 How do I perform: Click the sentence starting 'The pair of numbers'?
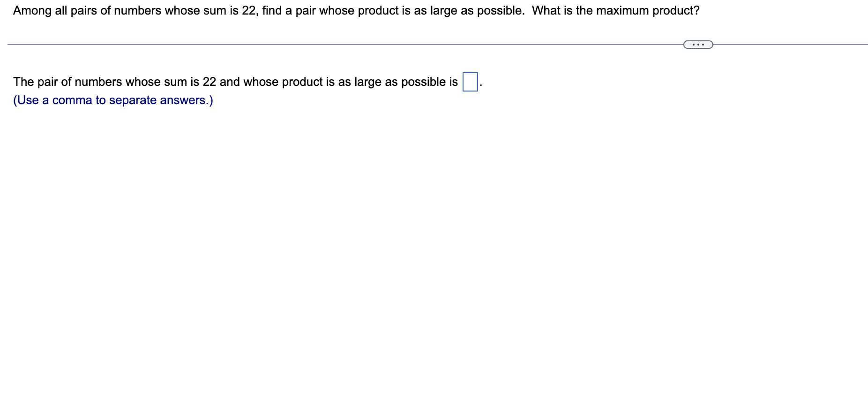(x=61, y=82)
